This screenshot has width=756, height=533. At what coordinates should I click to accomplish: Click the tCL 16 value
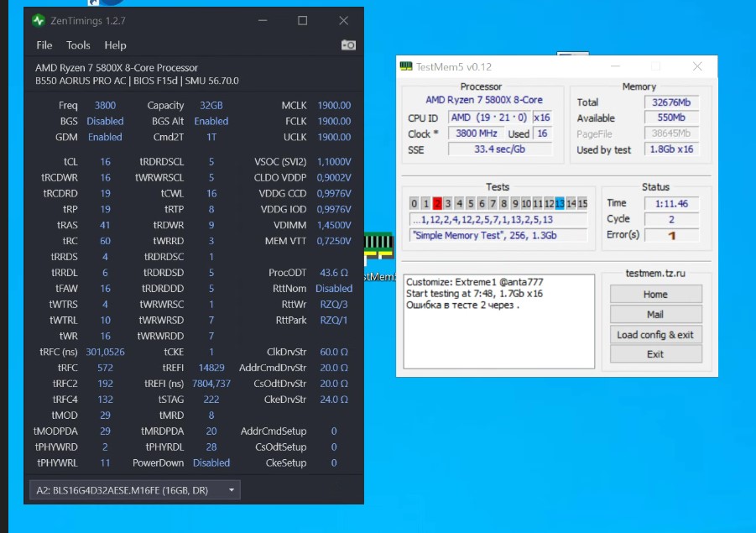point(105,162)
